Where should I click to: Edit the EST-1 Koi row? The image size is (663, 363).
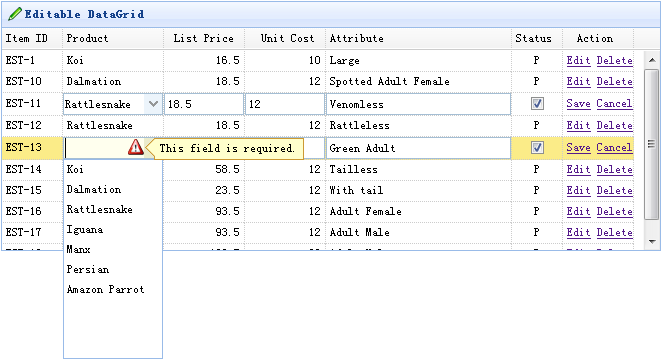point(578,60)
